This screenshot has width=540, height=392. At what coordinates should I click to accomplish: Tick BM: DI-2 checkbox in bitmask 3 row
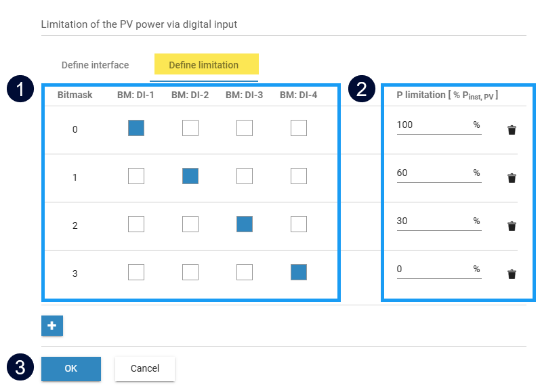190,272
